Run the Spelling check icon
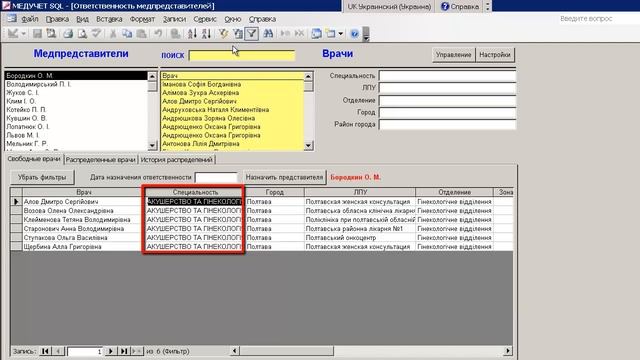Image resolution: width=640 pixels, height=360 pixels. point(96,33)
